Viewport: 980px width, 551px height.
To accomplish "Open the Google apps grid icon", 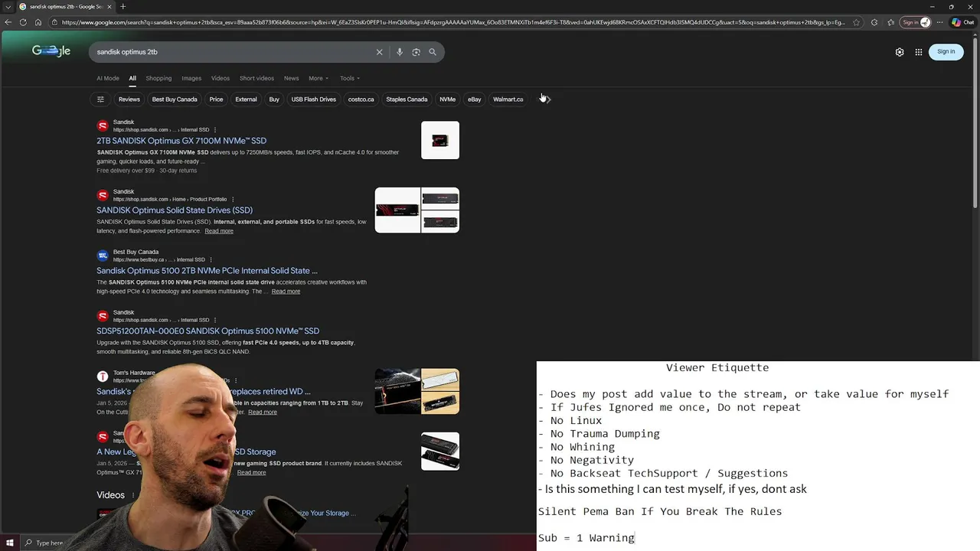I will [x=919, y=52].
